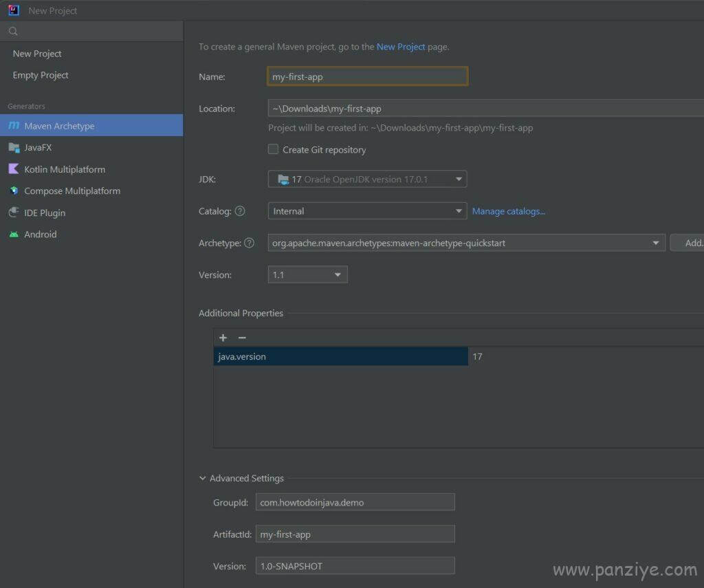704x588 pixels.
Task: Remove the selected additional property
Action: [x=242, y=338]
